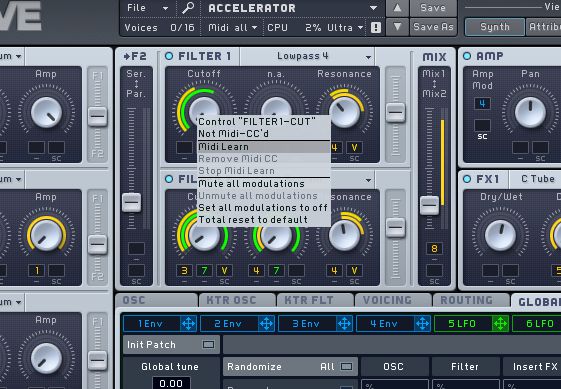The width and height of the screenshot is (561, 389).
Task: Choose Total reset to default
Action: (264, 220)
